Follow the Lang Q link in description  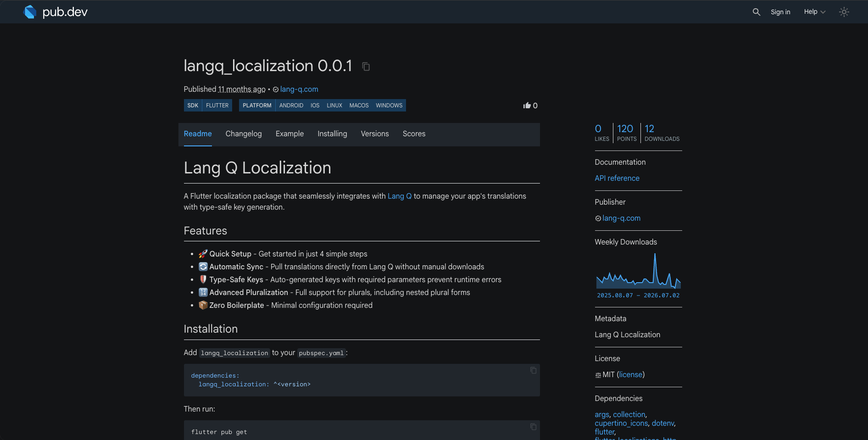coord(400,196)
